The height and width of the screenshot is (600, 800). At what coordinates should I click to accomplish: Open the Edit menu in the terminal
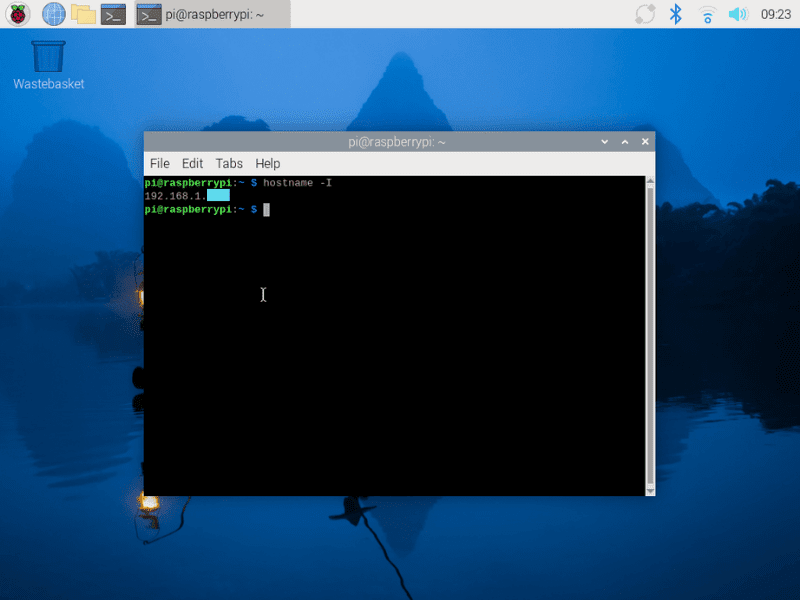(x=192, y=163)
